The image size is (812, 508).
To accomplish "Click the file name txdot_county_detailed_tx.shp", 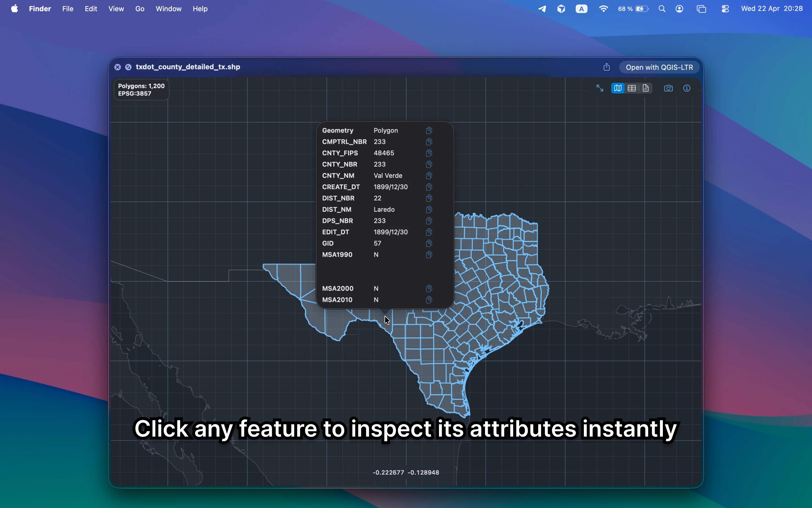I will point(188,67).
